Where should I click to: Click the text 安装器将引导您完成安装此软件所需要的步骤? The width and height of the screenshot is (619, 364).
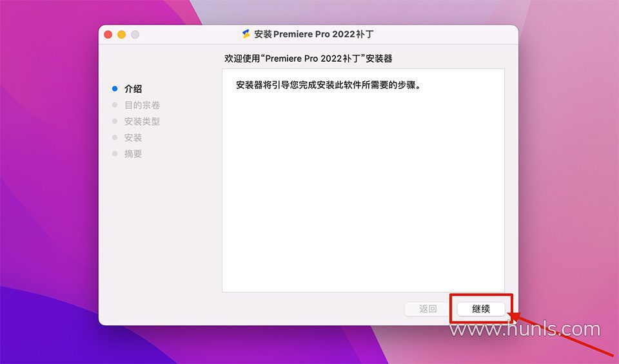[329, 85]
